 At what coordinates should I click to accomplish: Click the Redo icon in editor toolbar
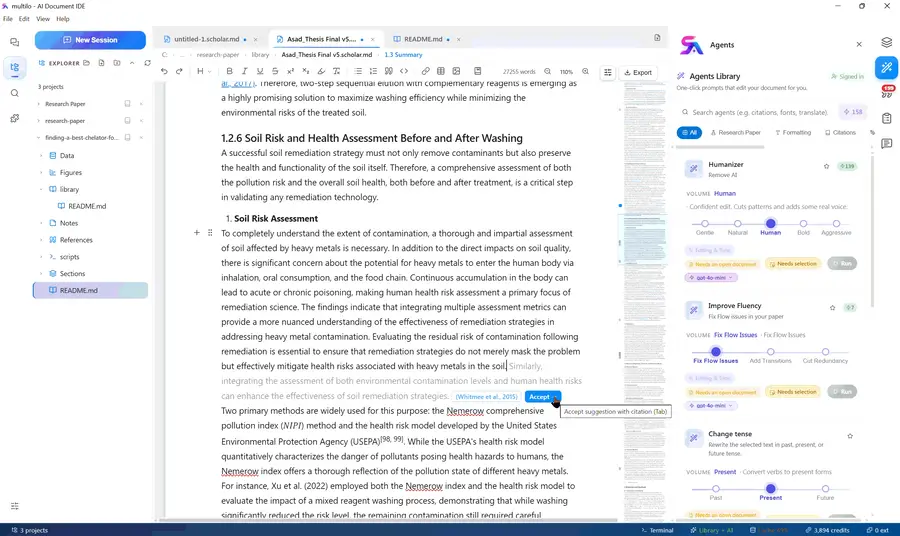179,71
